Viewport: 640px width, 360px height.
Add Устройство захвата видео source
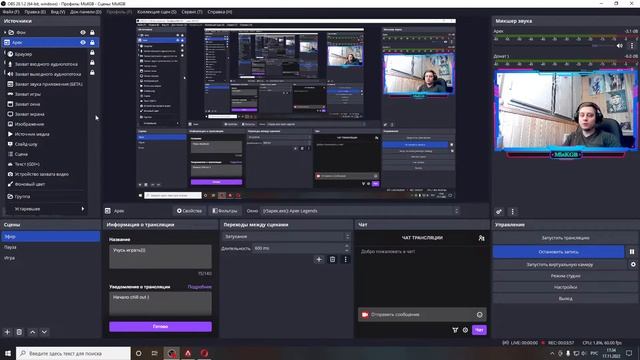click(x=41, y=174)
